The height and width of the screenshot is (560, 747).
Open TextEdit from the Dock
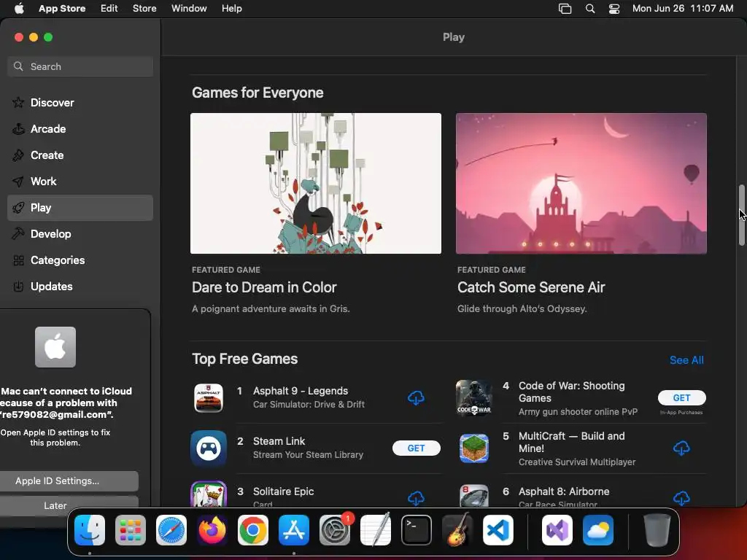pos(376,530)
